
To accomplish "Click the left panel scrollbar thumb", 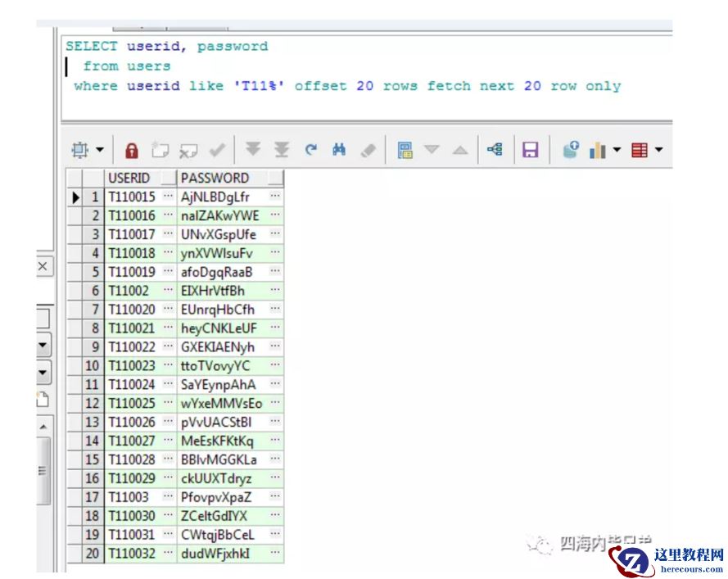I will pyautogui.click(x=43, y=471).
